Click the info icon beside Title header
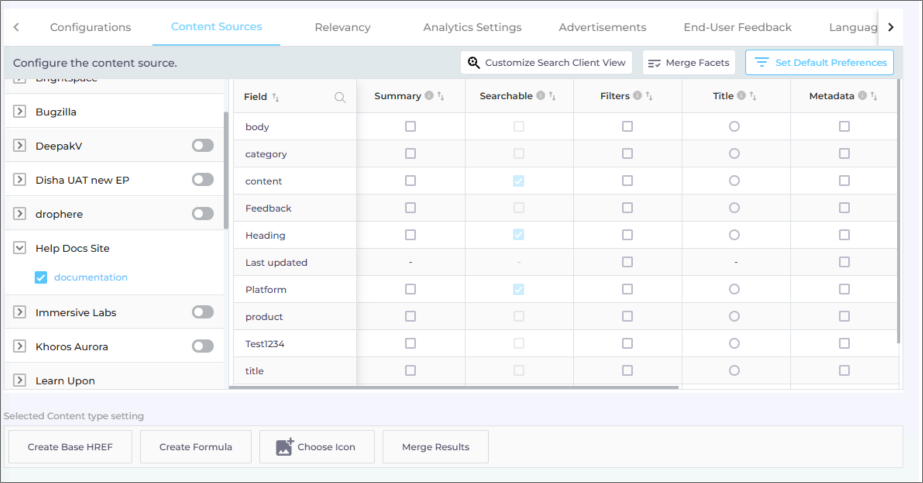 click(x=741, y=96)
